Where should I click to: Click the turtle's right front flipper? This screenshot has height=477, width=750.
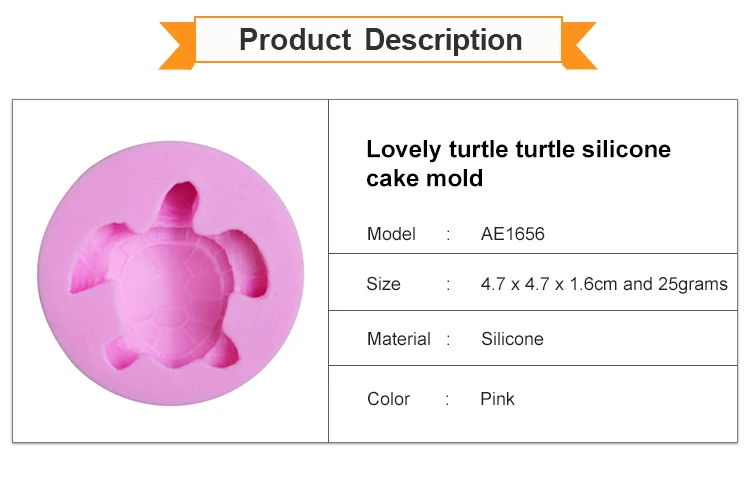coord(244,263)
